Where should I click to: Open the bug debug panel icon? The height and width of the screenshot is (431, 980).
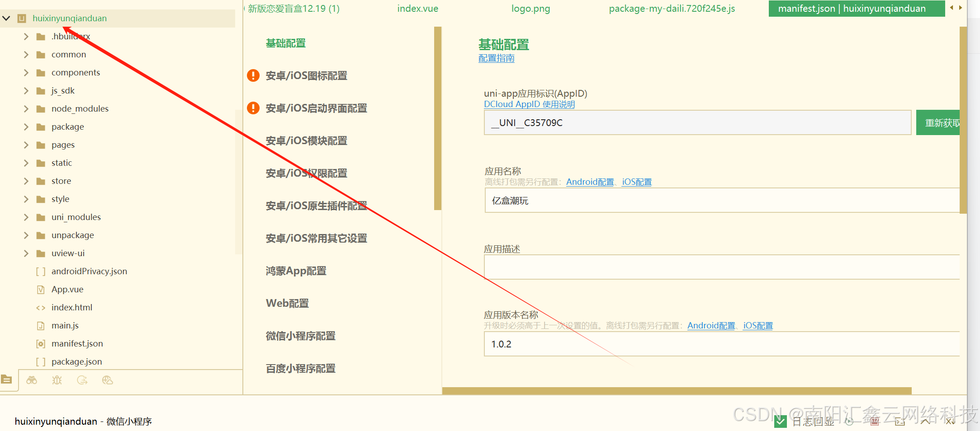click(57, 380)
